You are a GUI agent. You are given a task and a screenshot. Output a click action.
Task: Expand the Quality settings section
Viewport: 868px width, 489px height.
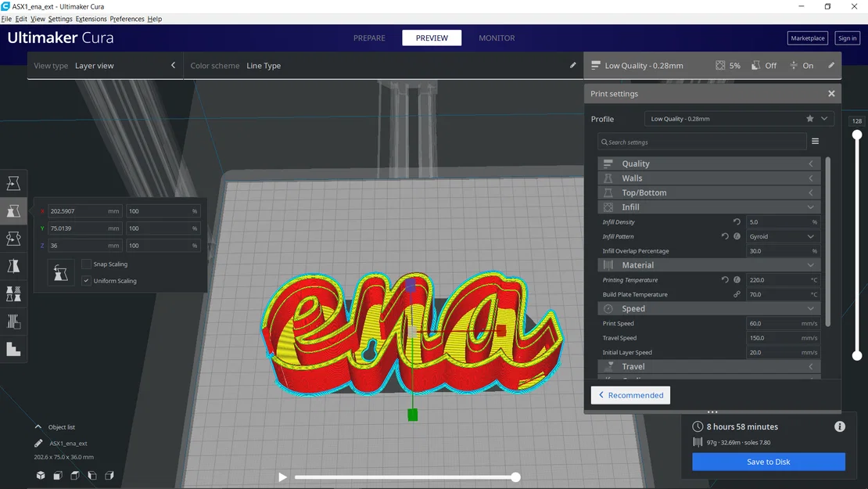click(x=709, y=164)
